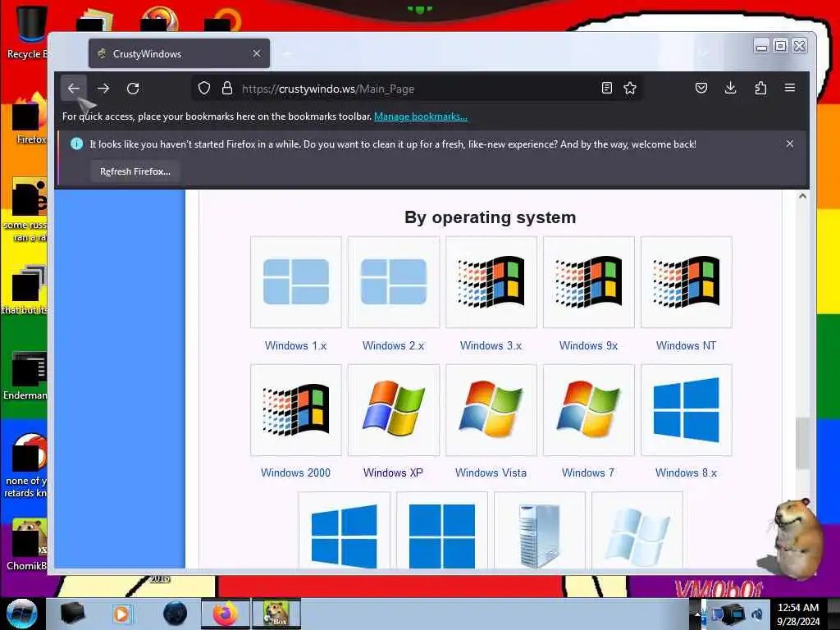Screen dimensions: 840x630
Task: Open the Windows 2.x logo thumbnail
Action: (x=393, y=282)
